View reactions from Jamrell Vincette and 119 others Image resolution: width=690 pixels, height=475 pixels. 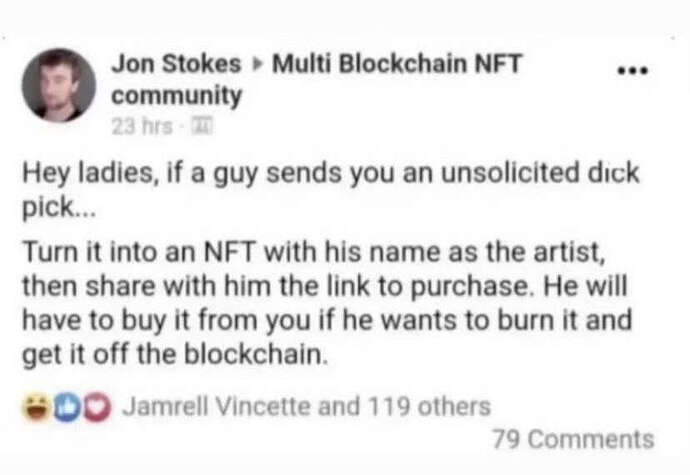306,406
